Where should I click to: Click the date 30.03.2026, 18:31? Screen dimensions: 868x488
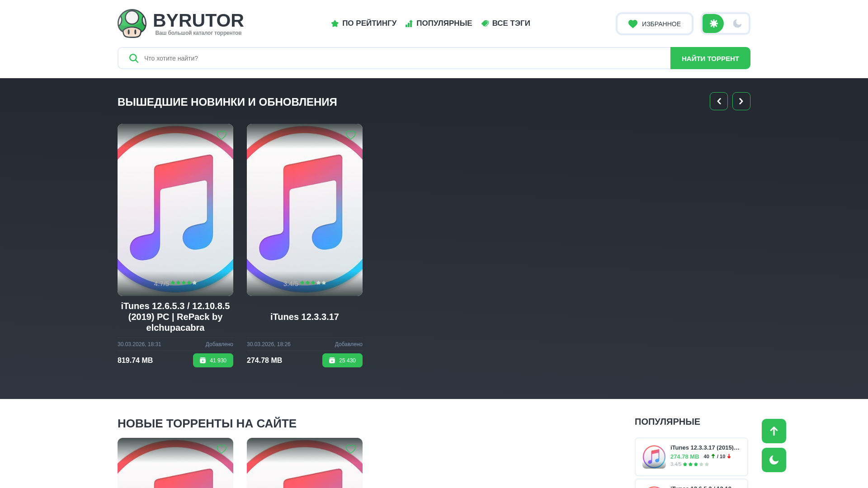pyautogui.click(x=139, y=344)
